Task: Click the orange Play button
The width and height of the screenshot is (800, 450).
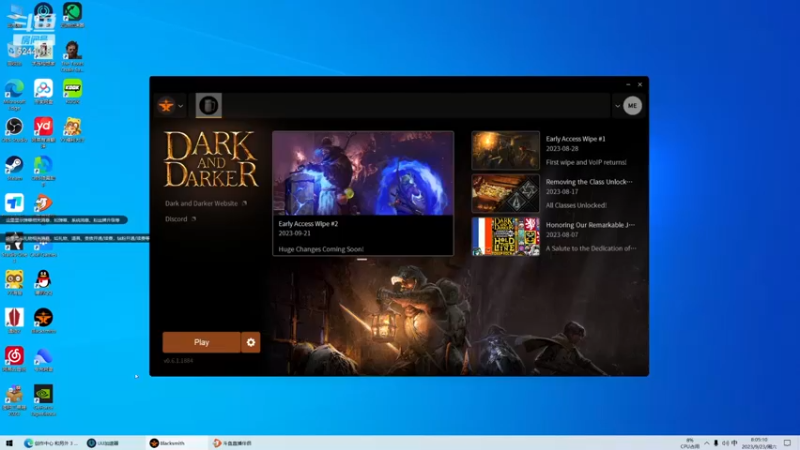Action: click(x=202, y=342)
